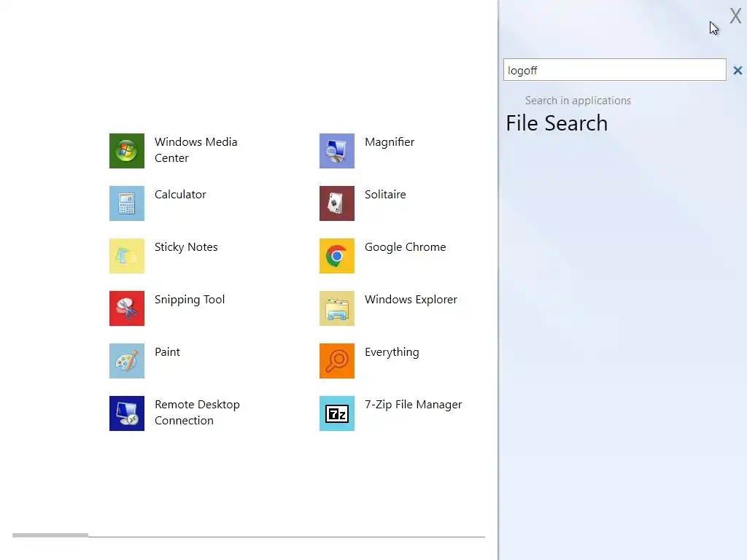This screenshot has width=747, height=560.
Task: Click the "7-Zip File Manager" label
Action: click(x=413, y=405)
